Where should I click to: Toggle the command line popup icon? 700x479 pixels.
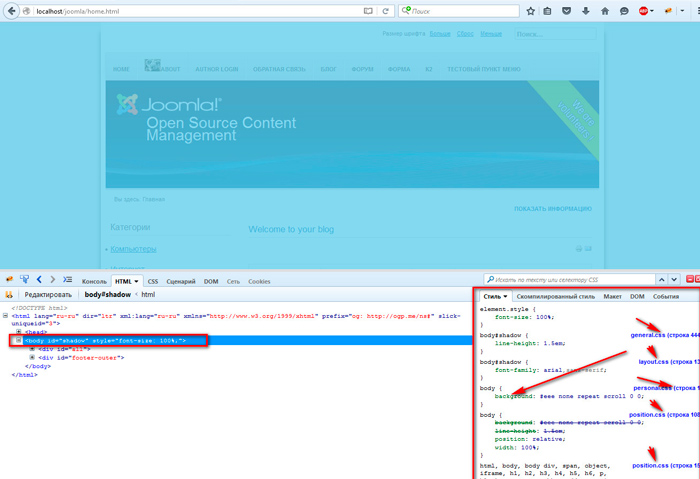(x=67, y=279)
